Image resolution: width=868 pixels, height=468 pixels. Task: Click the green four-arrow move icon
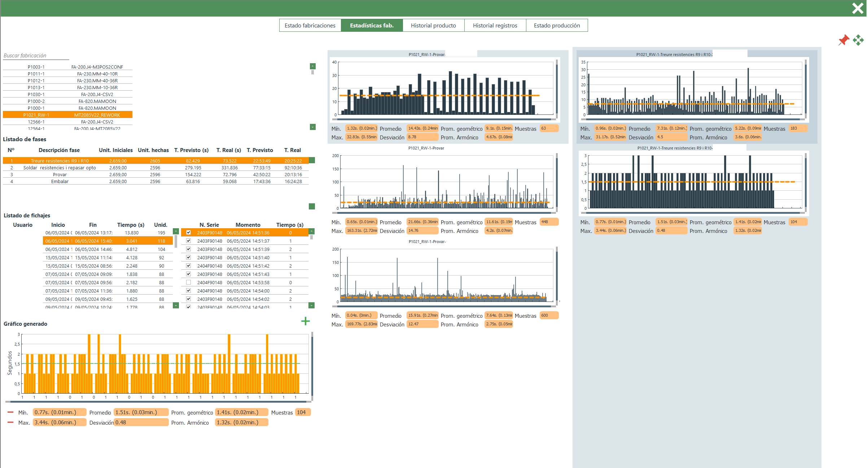pyautogui.click(x=858, y=40)
